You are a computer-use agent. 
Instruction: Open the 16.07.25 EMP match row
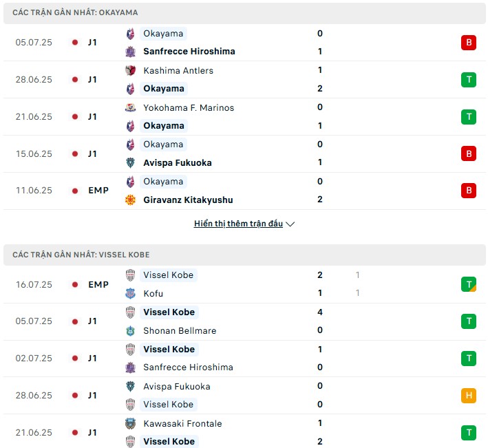[244, 284]
